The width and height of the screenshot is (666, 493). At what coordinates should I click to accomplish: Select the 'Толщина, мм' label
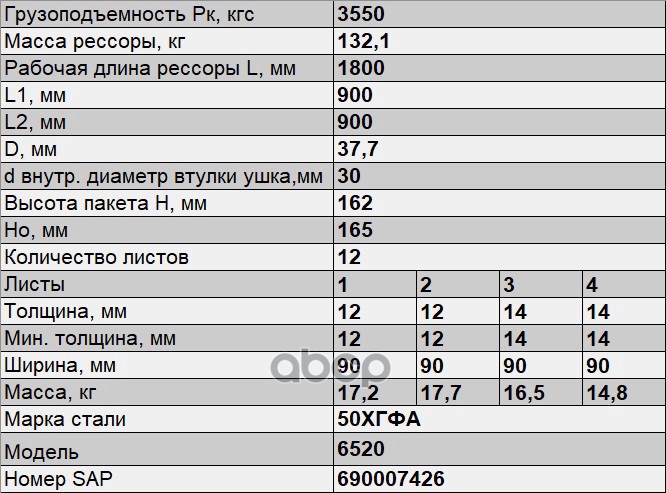tap(65, 311)
